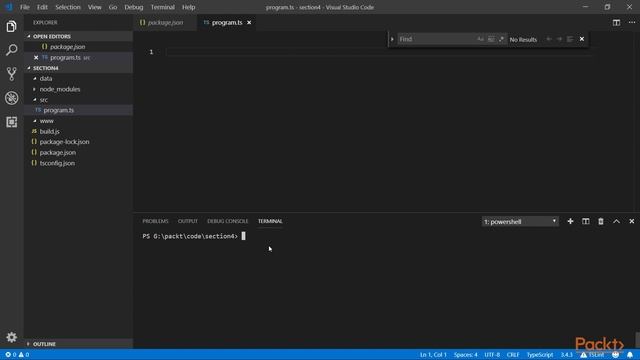Go to next match in Find

pyautogui.click(x=560, y=39)
